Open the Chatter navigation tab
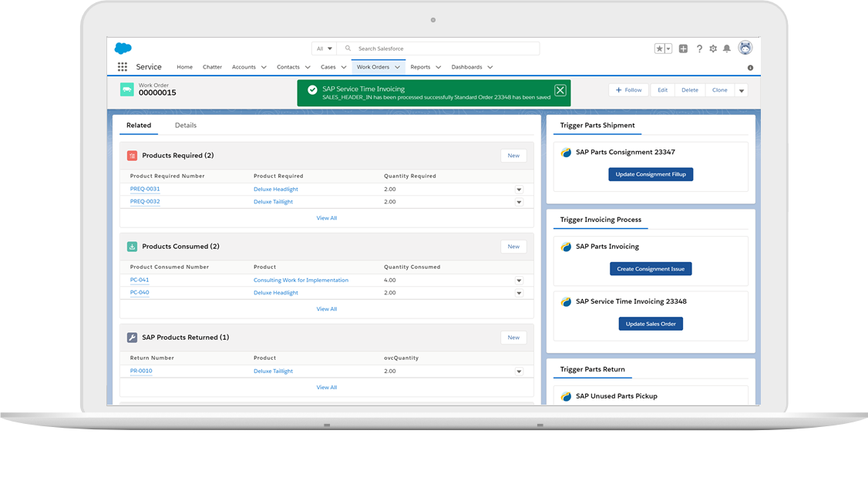Screen dimensions: 868x501 pyautogui.click(x=212, y=67)
